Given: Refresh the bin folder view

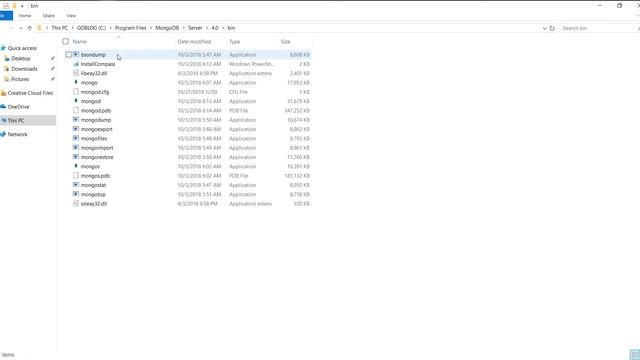Looking at the screenshot, I should click(552, 28).
